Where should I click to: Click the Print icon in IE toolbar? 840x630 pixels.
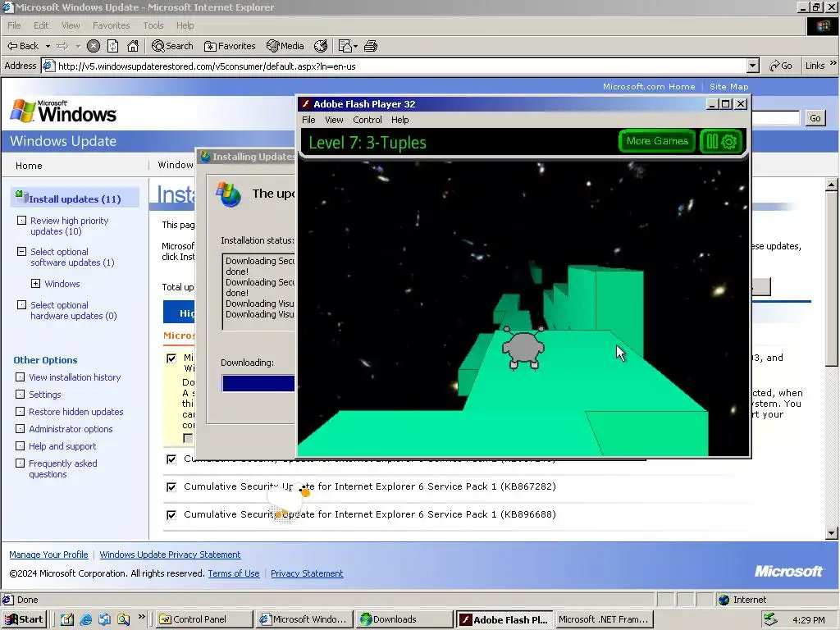coord(371,46)
